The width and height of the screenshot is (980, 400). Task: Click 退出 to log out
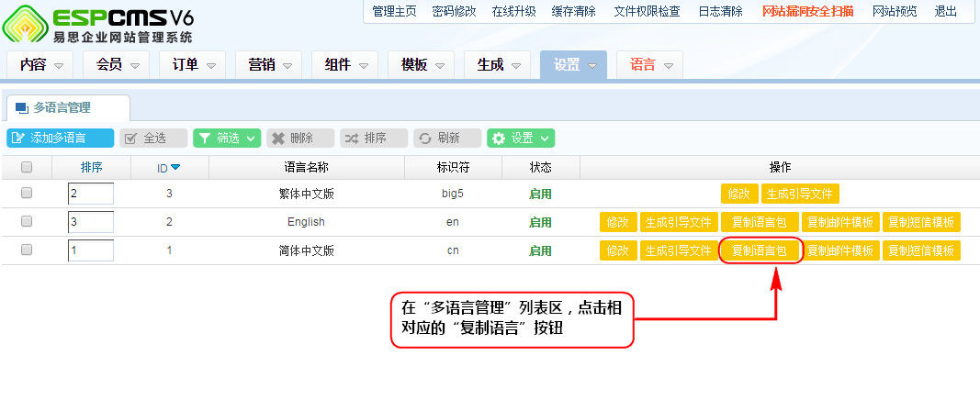pyautogui.click(x=946, y=11)
